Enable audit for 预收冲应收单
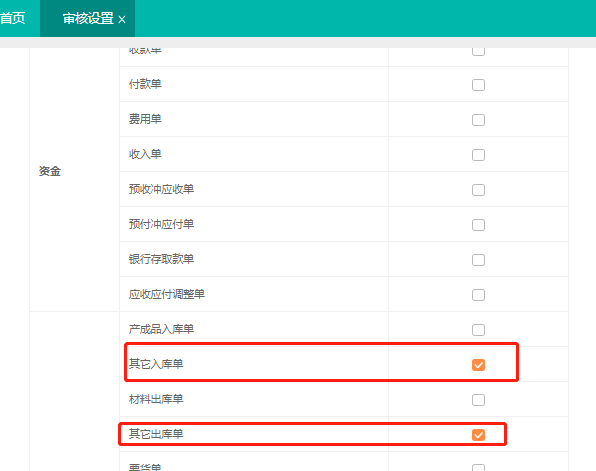 click(x=478, y=190)
